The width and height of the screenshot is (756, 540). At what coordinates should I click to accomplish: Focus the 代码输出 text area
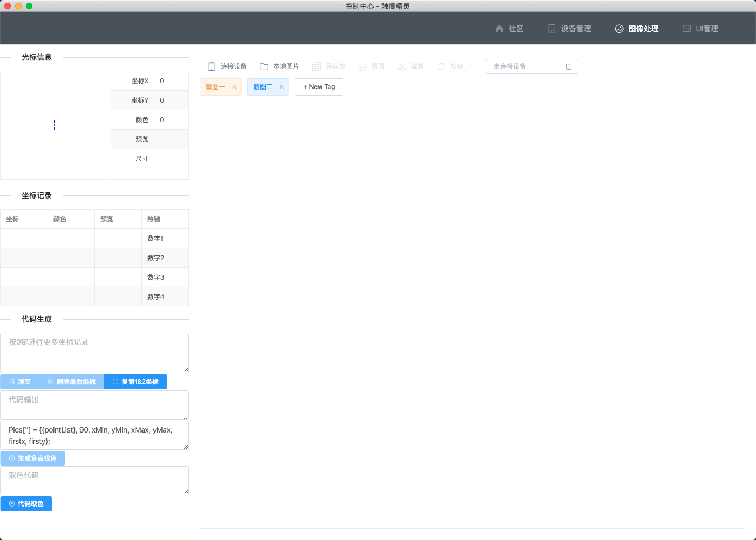click(94, 405)
